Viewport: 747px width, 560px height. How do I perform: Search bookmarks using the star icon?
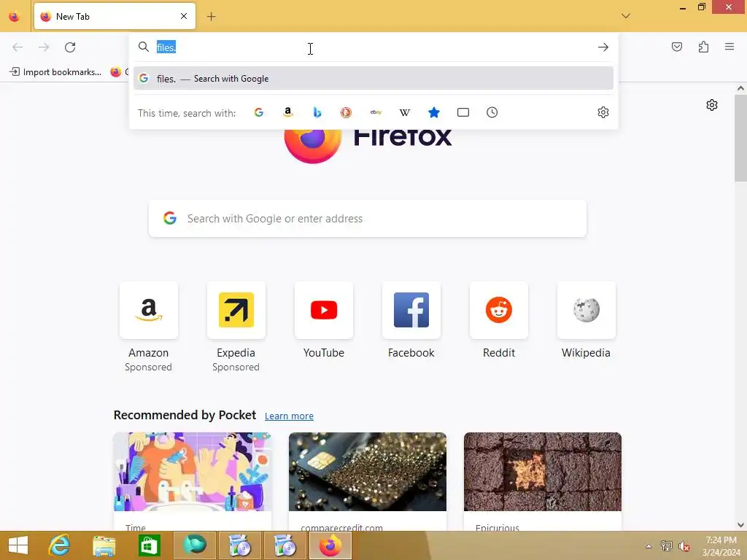point(434,112)
